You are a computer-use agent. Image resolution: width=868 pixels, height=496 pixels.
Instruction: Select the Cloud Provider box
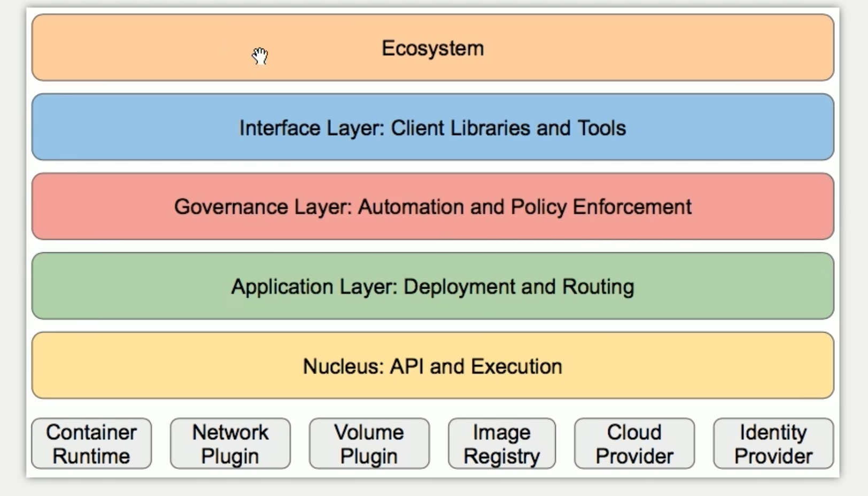[x=634, y=444]
